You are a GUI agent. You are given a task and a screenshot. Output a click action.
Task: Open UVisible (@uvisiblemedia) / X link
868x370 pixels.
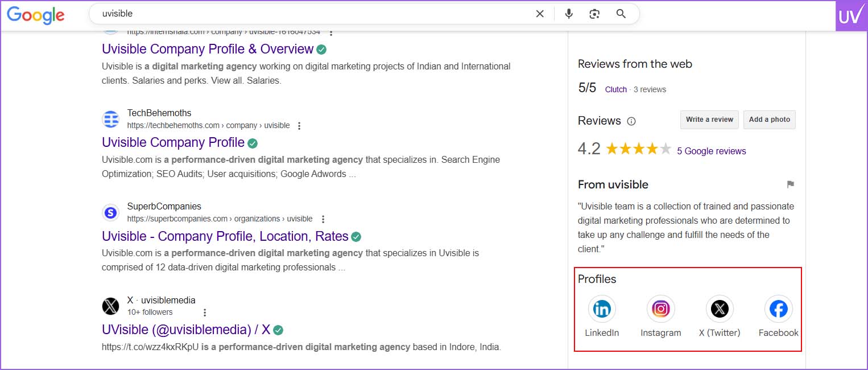186,330
